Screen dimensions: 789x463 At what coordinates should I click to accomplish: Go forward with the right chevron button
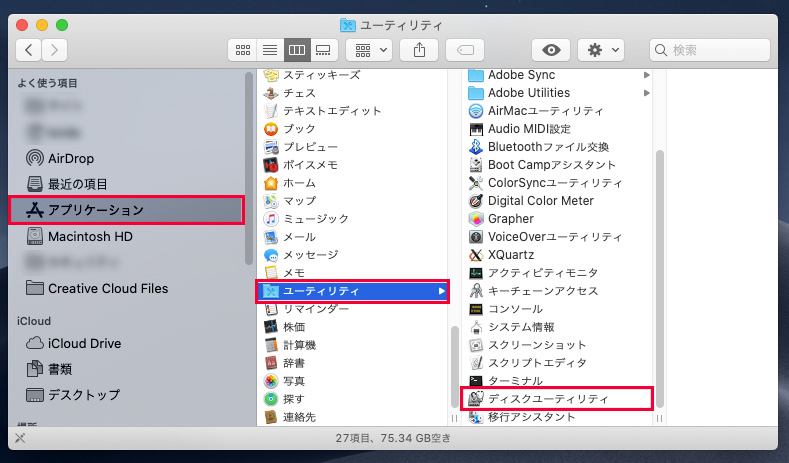54,50
